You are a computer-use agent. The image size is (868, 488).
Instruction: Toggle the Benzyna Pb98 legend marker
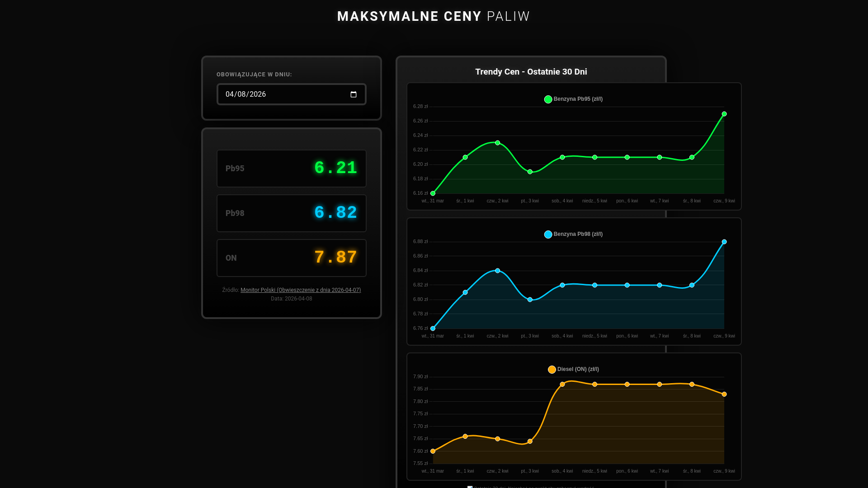pyautogui.click(x=548, y=235)
